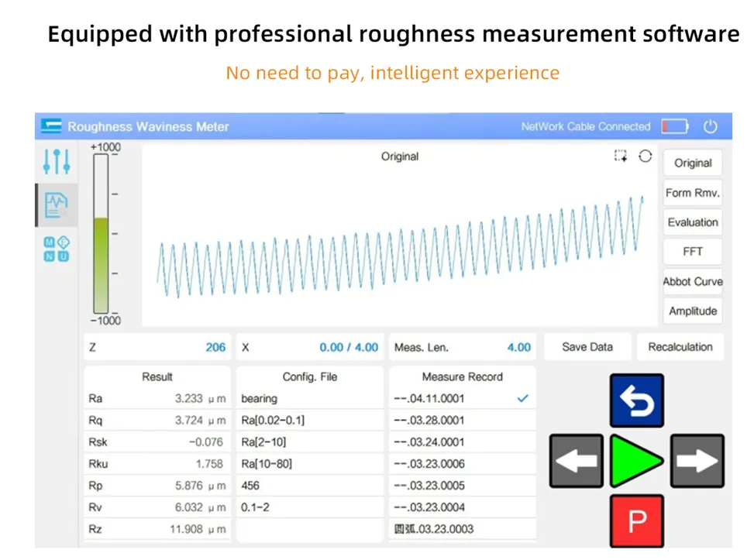Select measure record --.03.23.0005
The image size is (754, 560).
point(463,486)
